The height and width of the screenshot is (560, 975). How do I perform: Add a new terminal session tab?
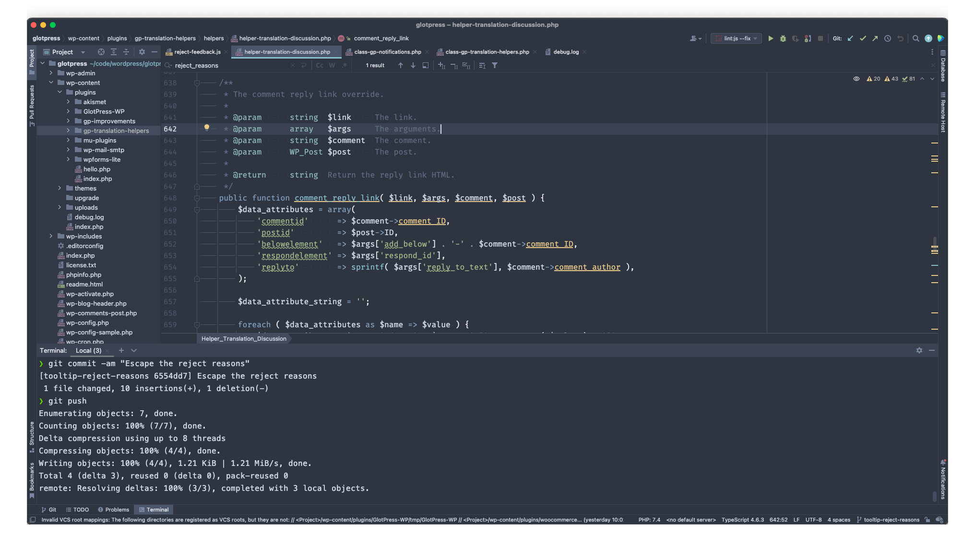[x=121, y=351]
